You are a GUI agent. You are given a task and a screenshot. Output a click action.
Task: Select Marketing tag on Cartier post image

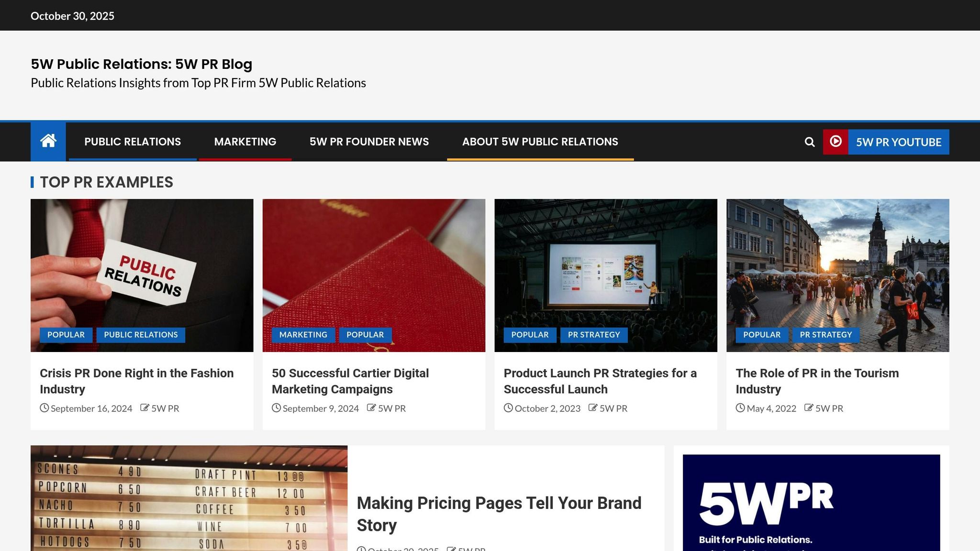(303, 335)
